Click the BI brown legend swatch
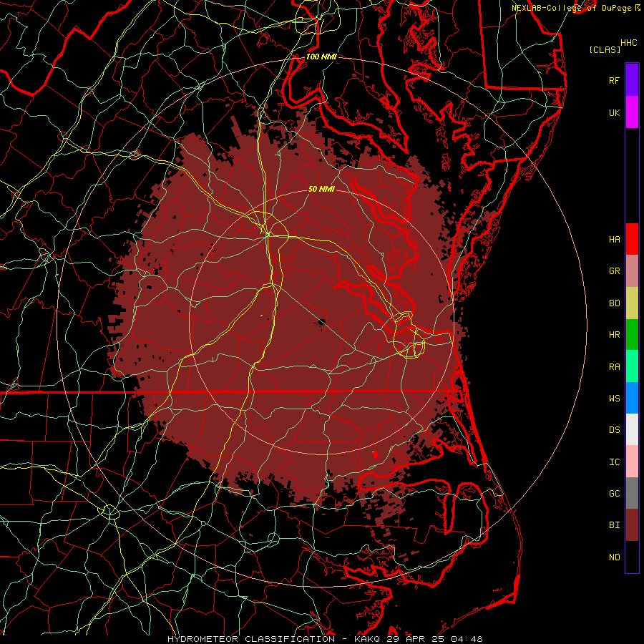Viewport: 644px width, 644px height. (632, 525)
